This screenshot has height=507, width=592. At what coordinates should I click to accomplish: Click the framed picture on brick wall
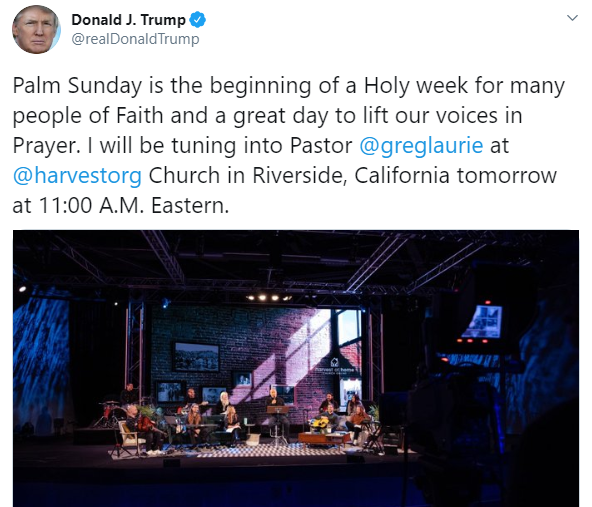196,357
